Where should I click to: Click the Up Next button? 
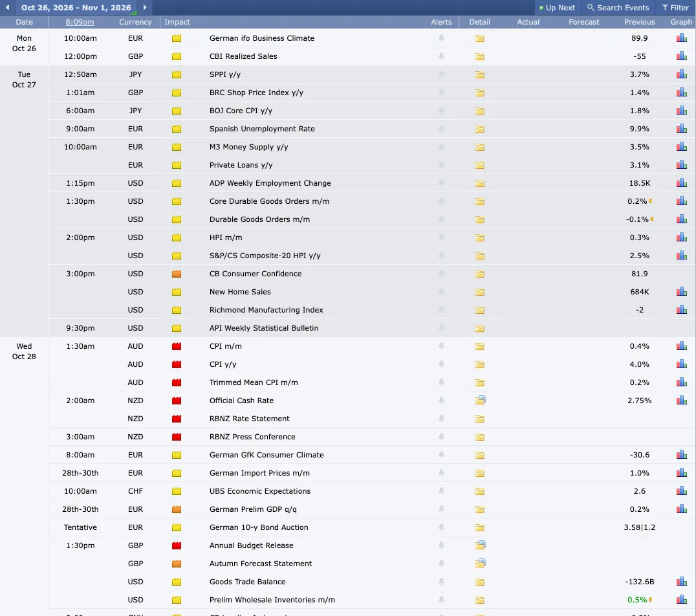(557, 8)
